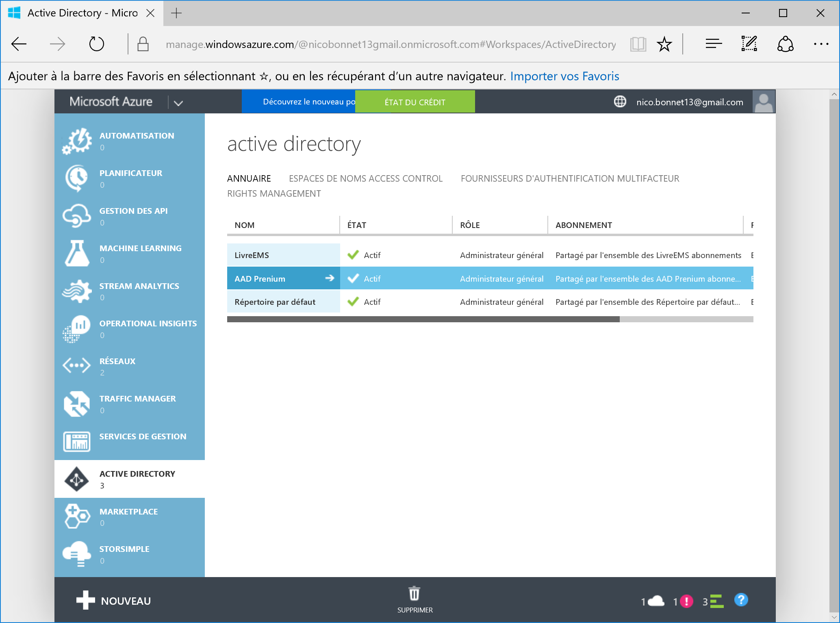Click the Storsimple cloud icon
The height and width of the screenshot is (623, 840).
click(77, 554)
